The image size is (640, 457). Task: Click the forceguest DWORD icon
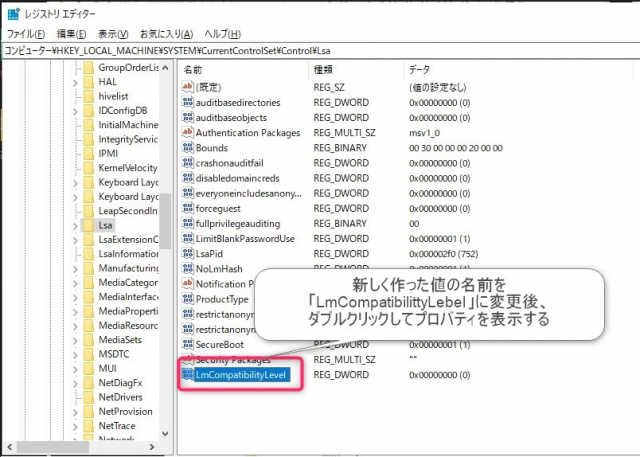[187, 209]
